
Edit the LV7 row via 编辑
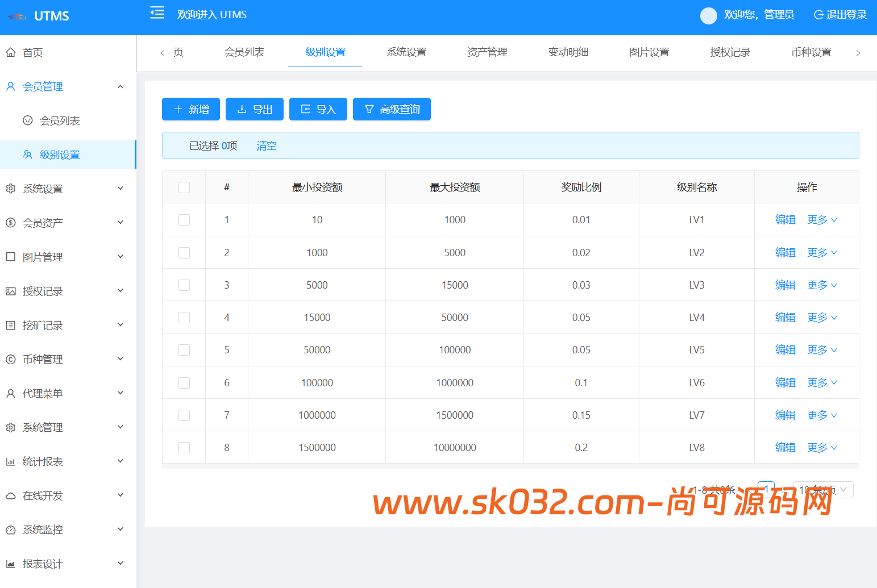pyautogui.click(x=785, y=415)
